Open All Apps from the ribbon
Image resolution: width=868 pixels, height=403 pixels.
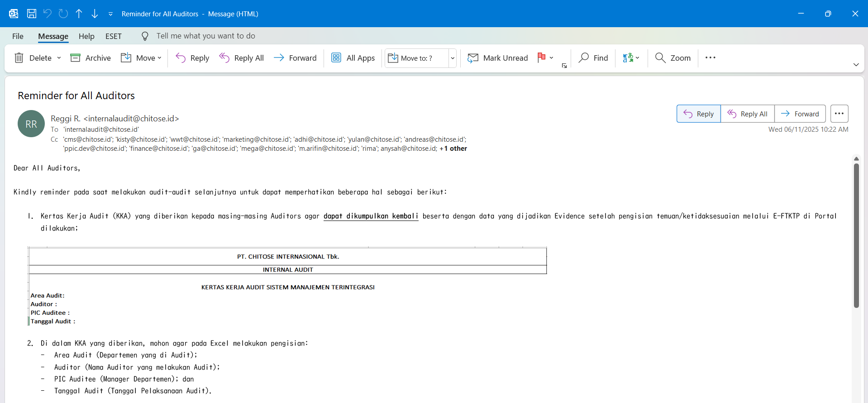[x=353, y=58]
